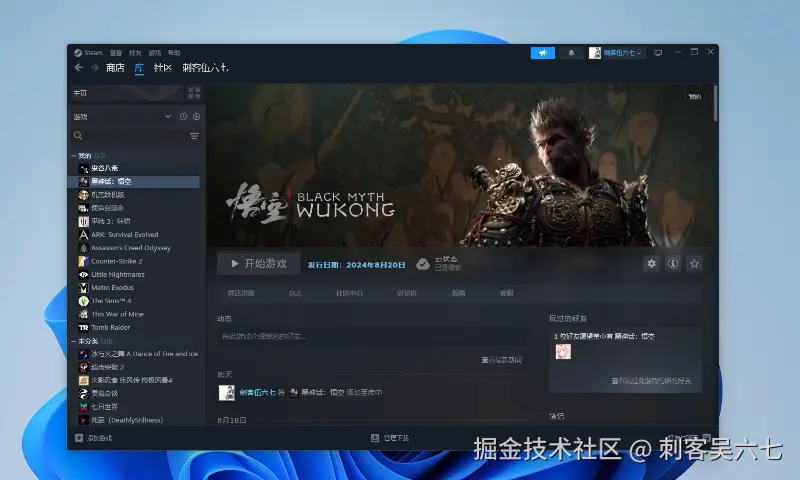The image size is (800, 480).
Task: Toggle the recent activity clock filter
Action: (183, 117)
